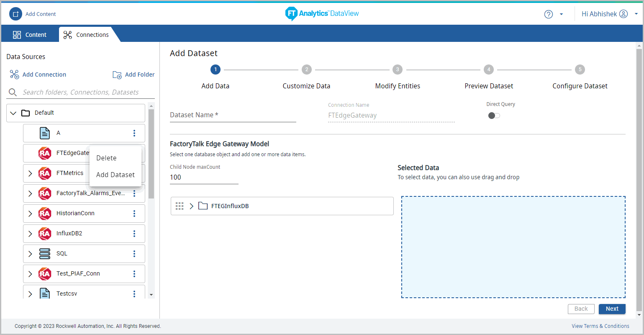Choose Delete from the context menu
The height and width of the screenshot is (335, 644).
tap(106, 158)
